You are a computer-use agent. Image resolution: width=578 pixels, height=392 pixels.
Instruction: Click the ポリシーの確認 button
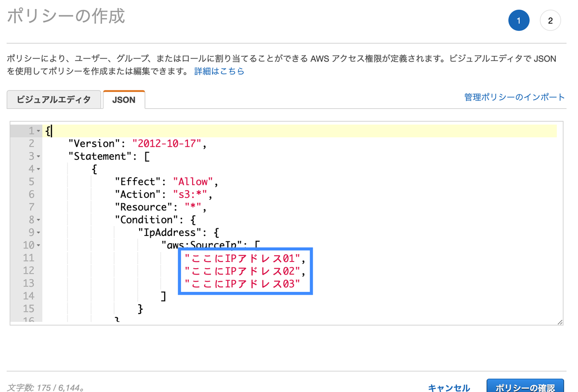(x=525, y=387)
